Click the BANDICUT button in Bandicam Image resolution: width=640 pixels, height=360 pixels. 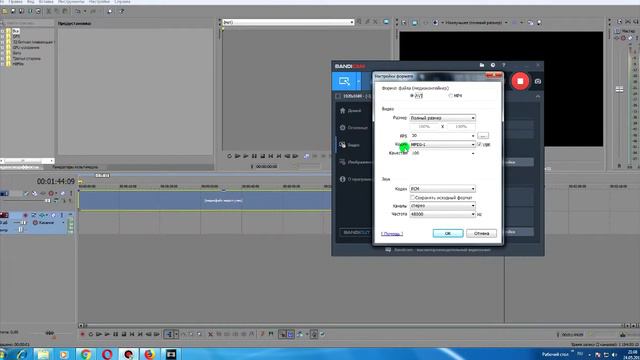pos(356,232)
